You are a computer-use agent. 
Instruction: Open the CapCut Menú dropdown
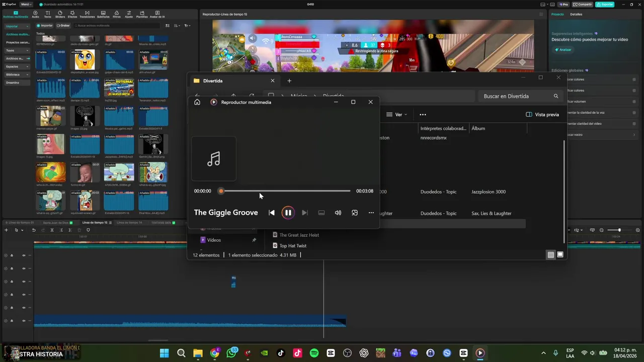point(26,4)
